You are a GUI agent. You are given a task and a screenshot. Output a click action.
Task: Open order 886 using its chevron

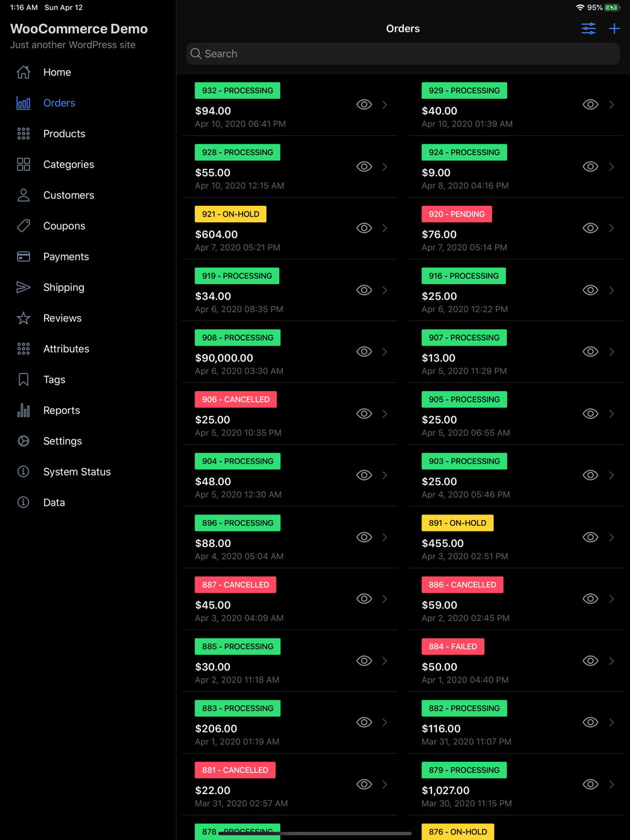pos(611,599)
